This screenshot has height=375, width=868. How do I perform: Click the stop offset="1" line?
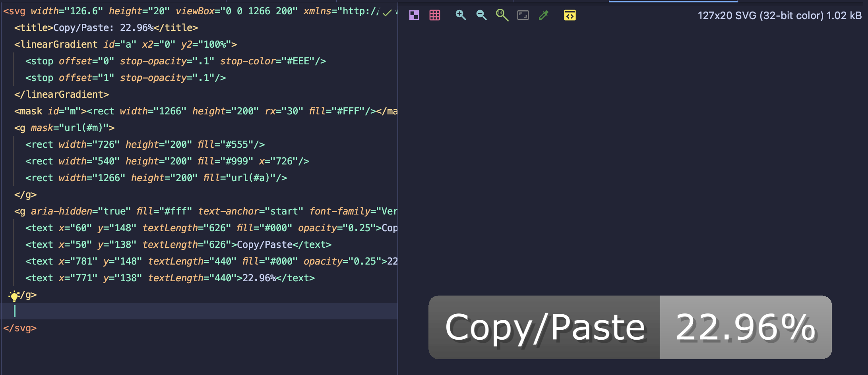(126, 78)
